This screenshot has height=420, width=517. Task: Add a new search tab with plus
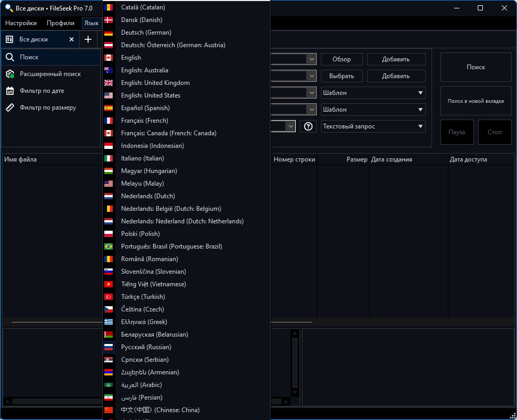88,39
